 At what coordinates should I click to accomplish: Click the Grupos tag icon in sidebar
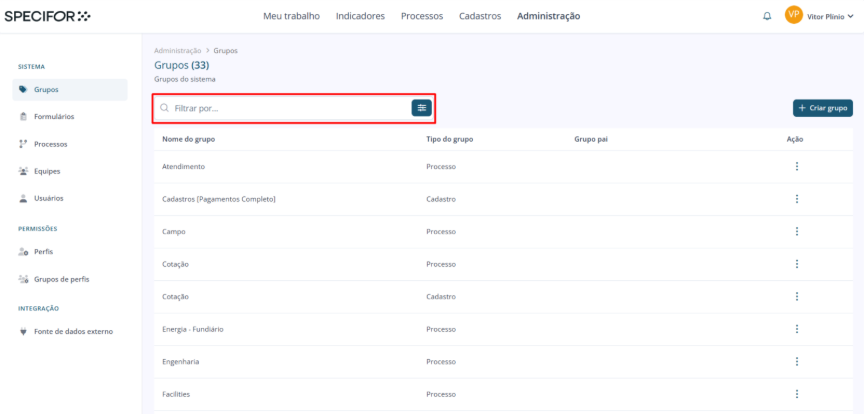[x=23, y=89]
